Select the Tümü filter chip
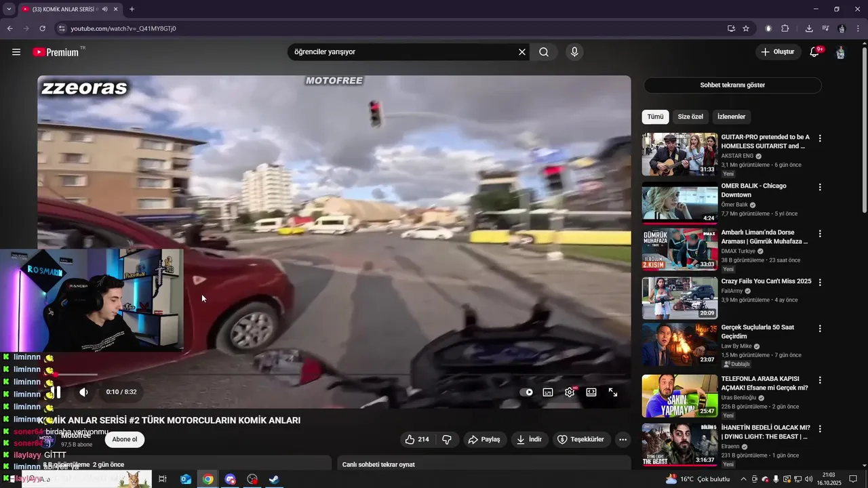The image size is (868, 488). click(655, 117)
